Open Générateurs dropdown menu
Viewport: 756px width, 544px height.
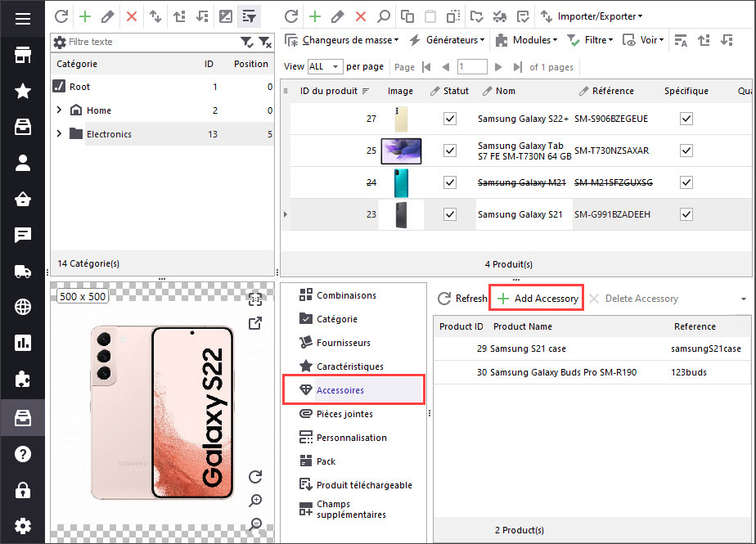pyautogui.click(x=447, y=40)
